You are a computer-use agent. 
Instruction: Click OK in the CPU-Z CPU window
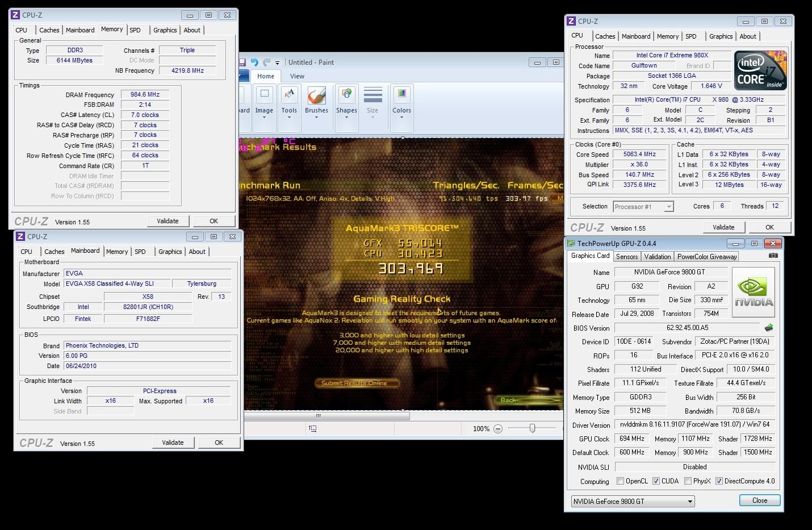click(769, 227)
